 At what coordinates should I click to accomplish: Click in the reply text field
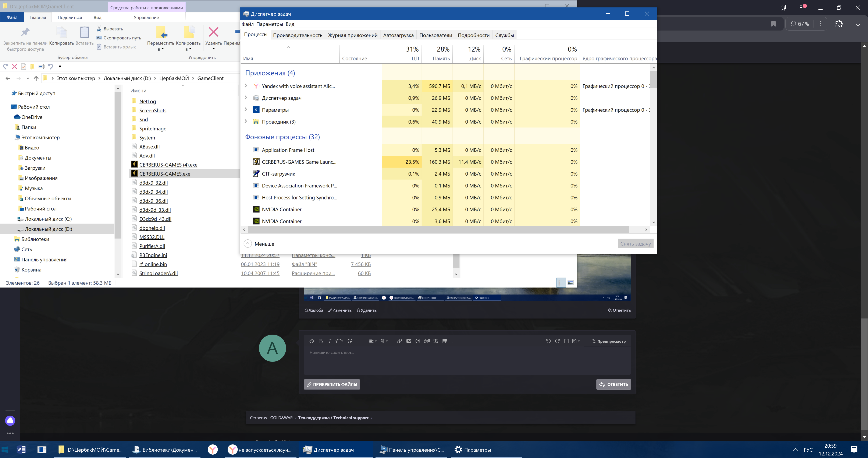click(x=467, y=361)
